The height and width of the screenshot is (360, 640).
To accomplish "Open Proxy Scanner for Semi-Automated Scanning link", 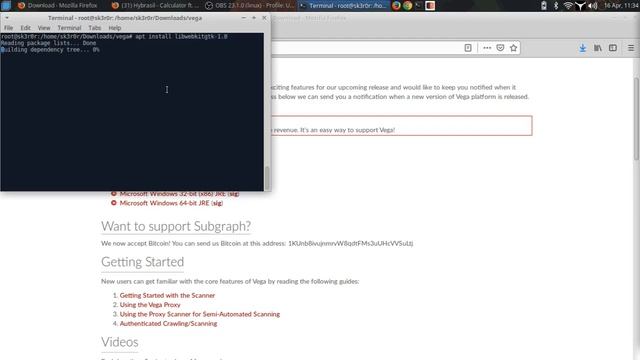I will click(x=200, y=314).
